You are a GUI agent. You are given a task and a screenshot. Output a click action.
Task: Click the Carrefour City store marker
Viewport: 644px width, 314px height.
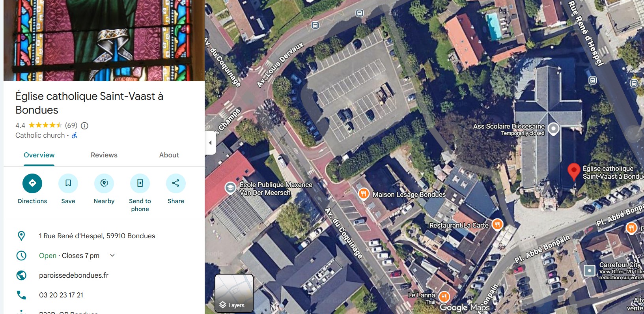(589, 270)
